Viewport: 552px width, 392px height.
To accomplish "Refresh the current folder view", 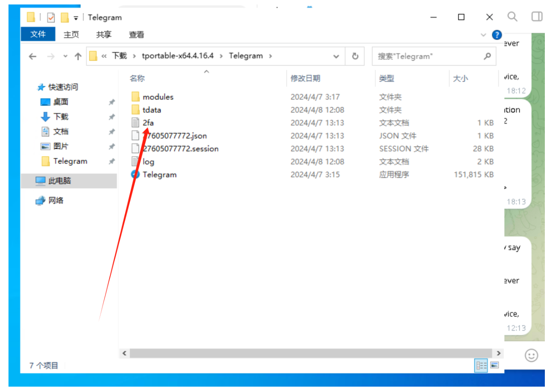I will (355, 56).
